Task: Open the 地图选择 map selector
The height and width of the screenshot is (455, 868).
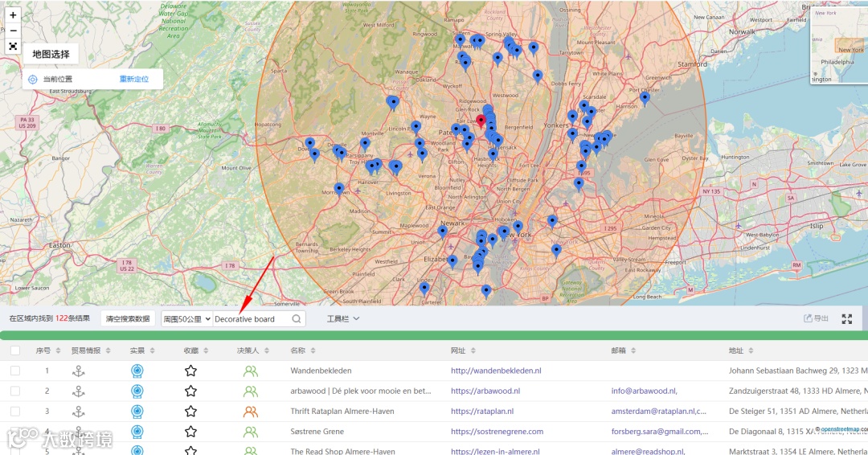Action: click(x=51, y=54)
